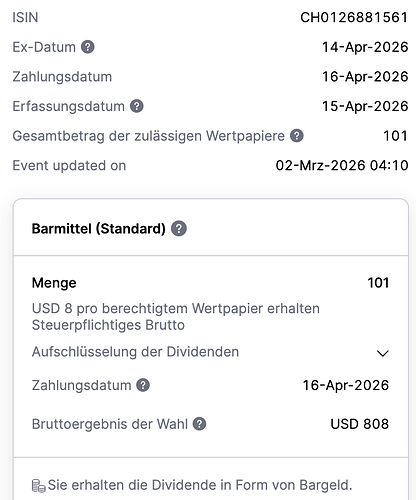The height and width of the screenshot is (500, 416).
Task: Click the Ex-Datum value 14-Apr-2026
Action: point(365,47)
